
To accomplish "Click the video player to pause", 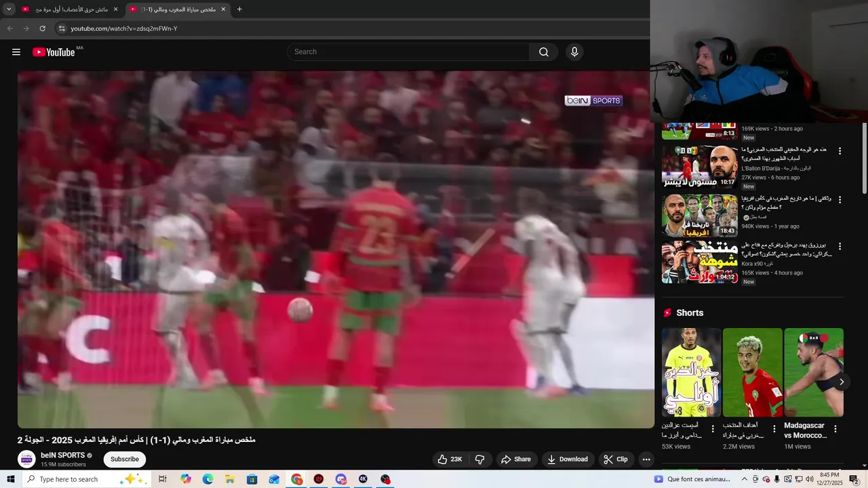I will click(x=336, y=249).
